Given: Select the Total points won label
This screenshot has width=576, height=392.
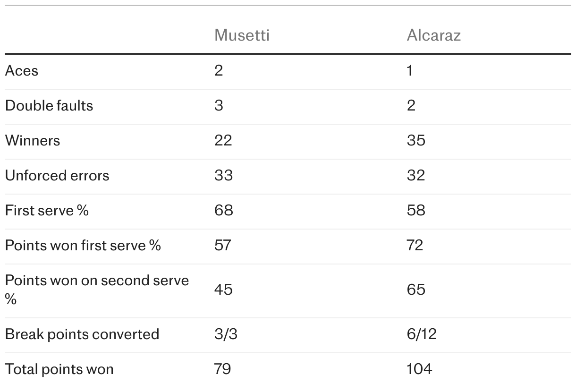Looking at the screenshot, I should [x=59, y=369].
